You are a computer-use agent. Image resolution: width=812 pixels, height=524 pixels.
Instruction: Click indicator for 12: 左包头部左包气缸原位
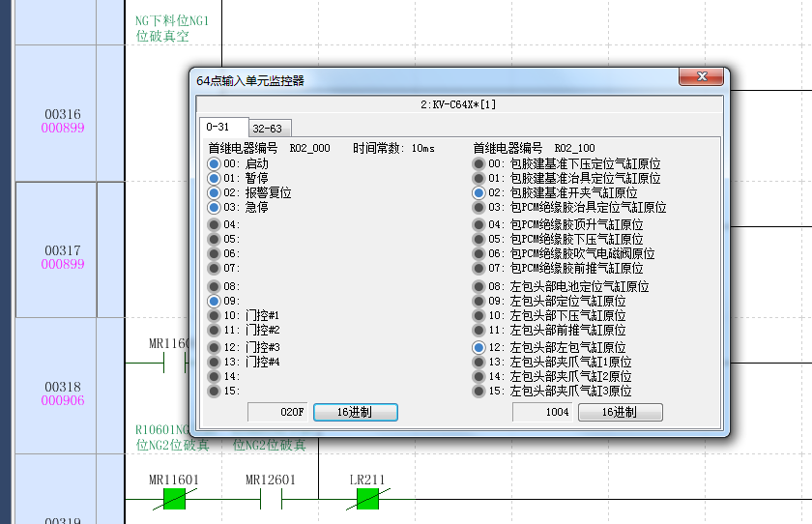tap(478, 348)
